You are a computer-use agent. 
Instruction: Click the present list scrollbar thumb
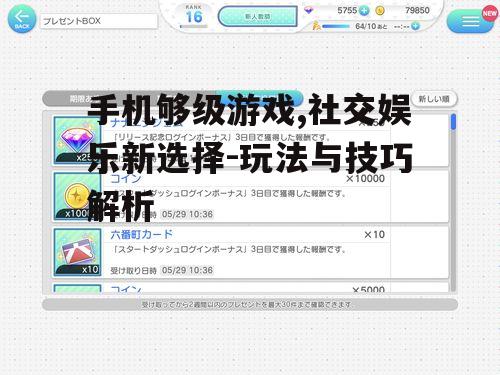tap(453, 122)
